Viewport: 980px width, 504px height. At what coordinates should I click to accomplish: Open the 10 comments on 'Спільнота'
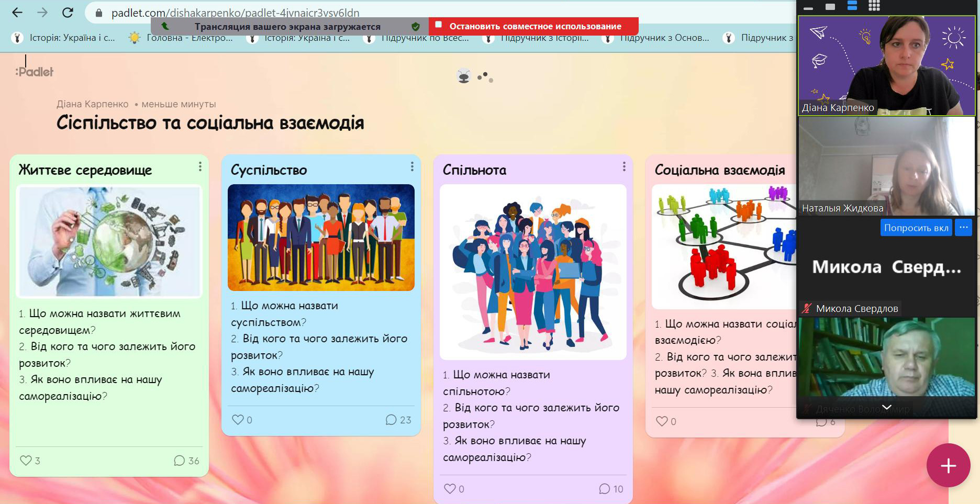tap(611, 489)
